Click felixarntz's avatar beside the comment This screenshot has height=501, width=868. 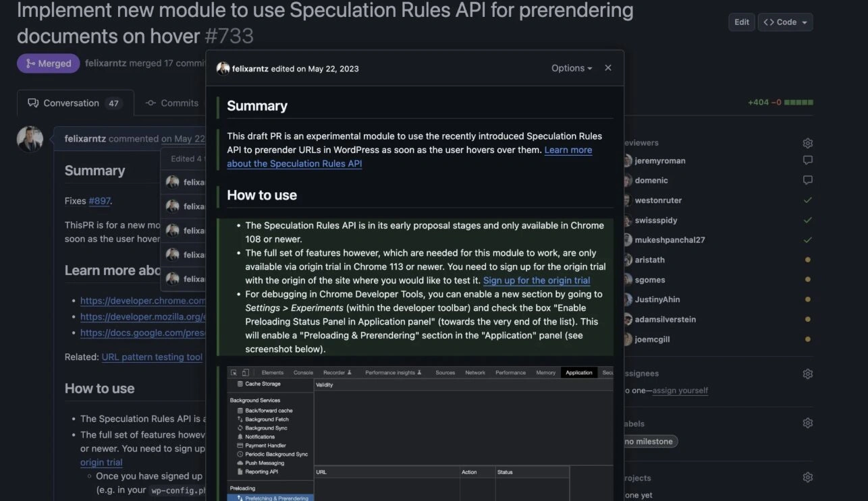point(30,139)
